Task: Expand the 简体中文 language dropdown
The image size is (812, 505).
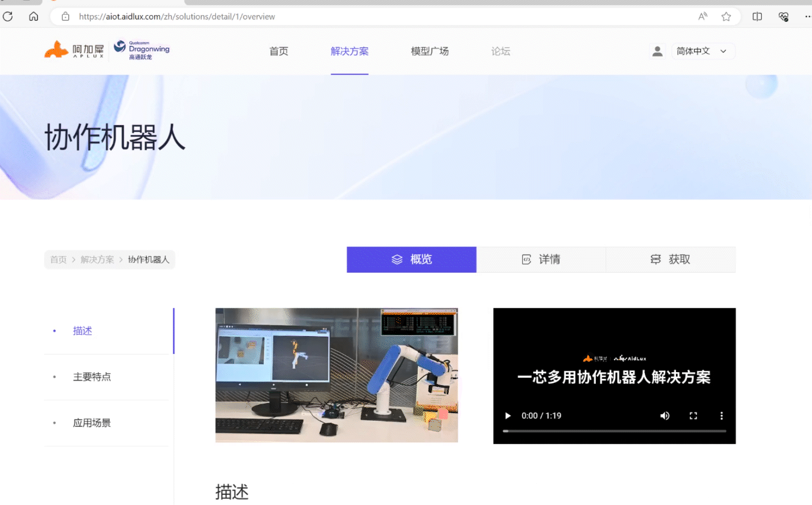Action: pyautogui.click(x=703, y=51)
